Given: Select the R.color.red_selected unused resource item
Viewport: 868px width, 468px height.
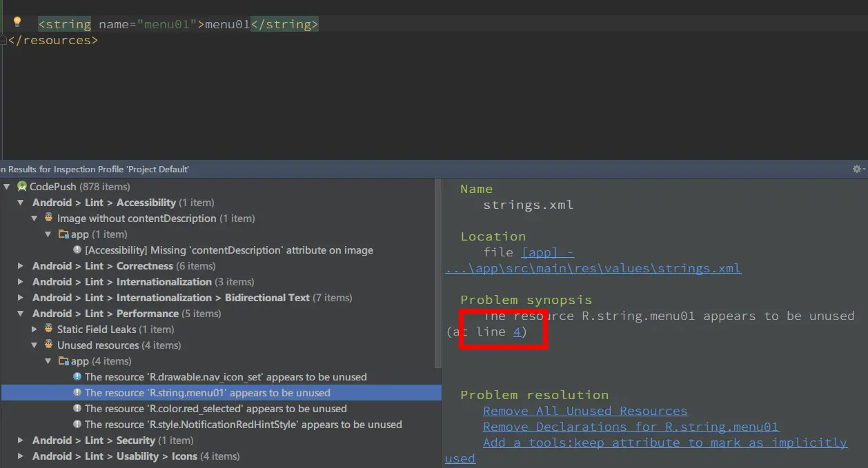Looking at the screenshot, I should click(x=216, y=409).
